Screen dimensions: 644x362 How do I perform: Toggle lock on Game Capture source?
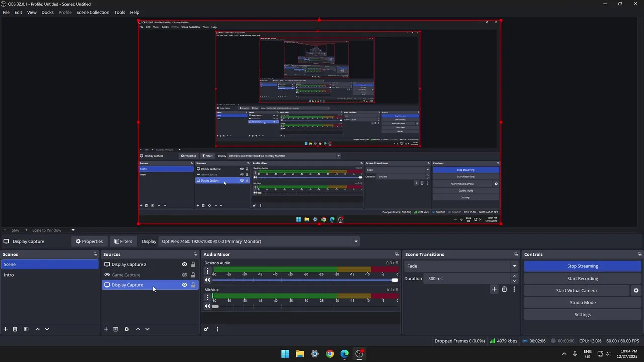(193, 275)
